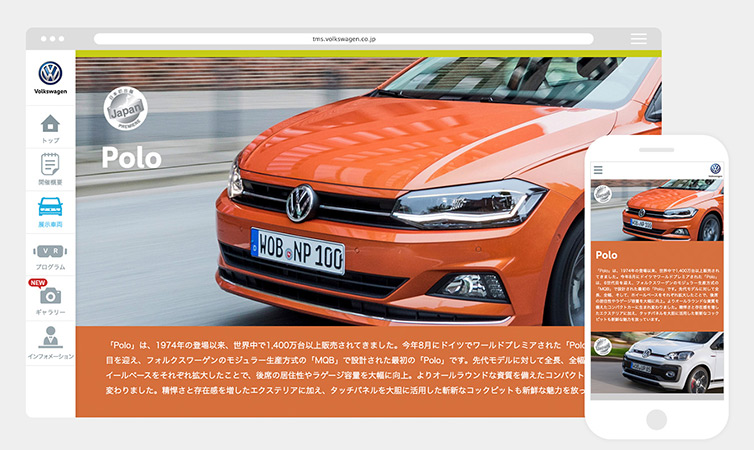Viewport: 754px width, 450px height.
Task: Tap the white car photo on the phone
Action: 657,362
